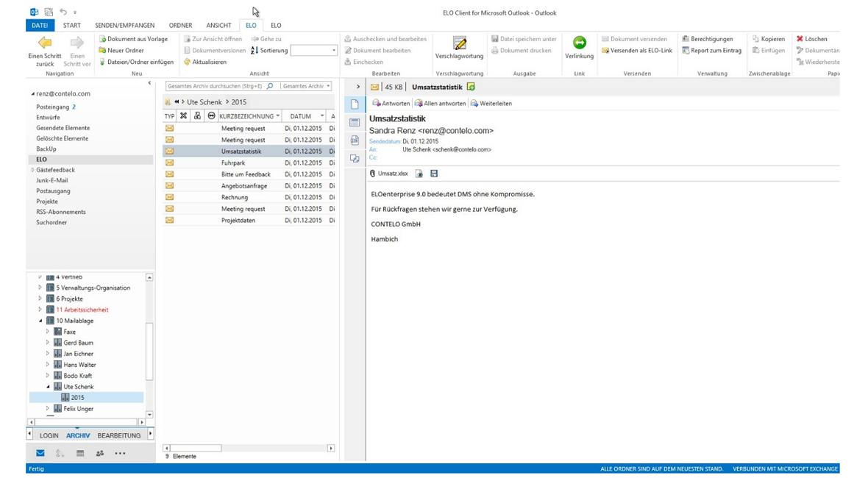Select the Fuhrpark email row
Image resolution: width=868 pixels, height=478 pixels.
click(x=233, y=163)
